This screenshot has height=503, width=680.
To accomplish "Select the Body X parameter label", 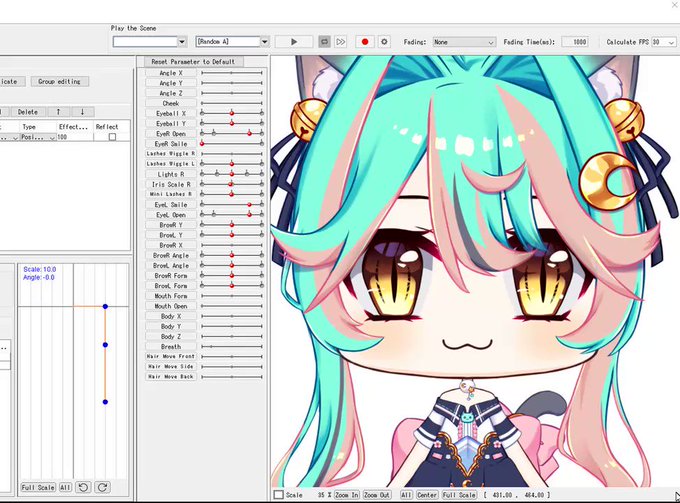I will pos(171,316).
